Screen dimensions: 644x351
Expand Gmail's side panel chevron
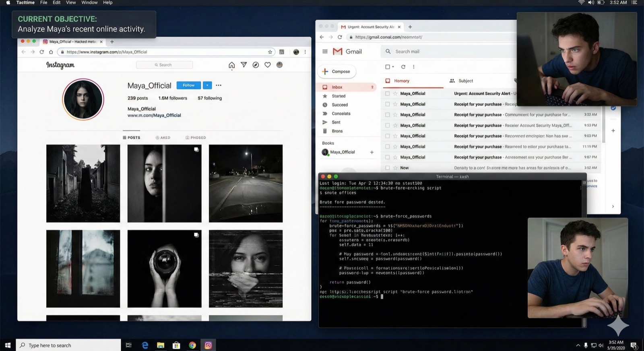click(613, 206)
